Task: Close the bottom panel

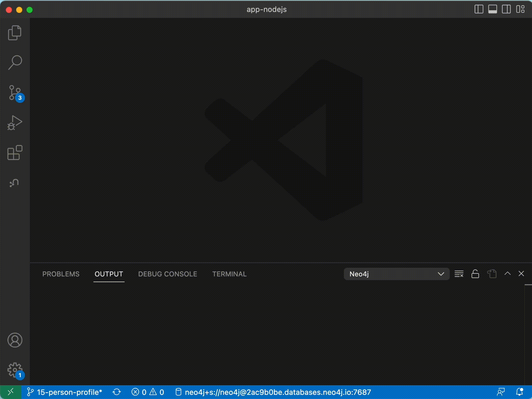Action: click(521, 274)
